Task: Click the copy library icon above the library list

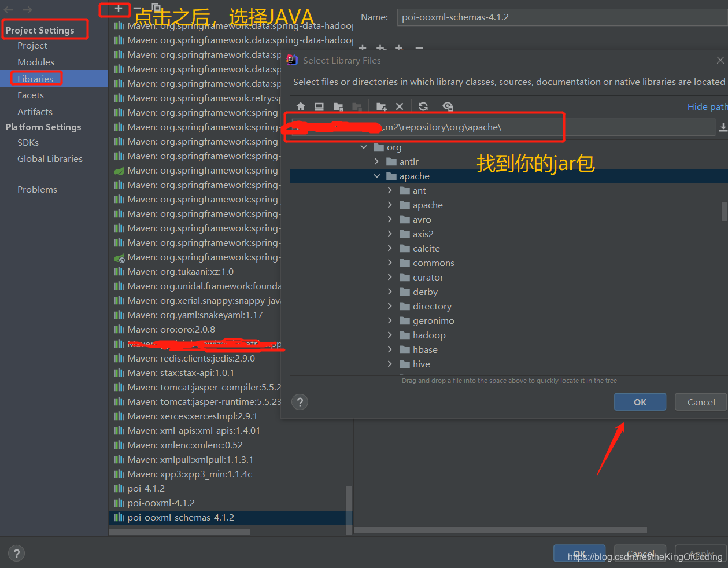Action: pyautogui.click(x=156, y=8)
